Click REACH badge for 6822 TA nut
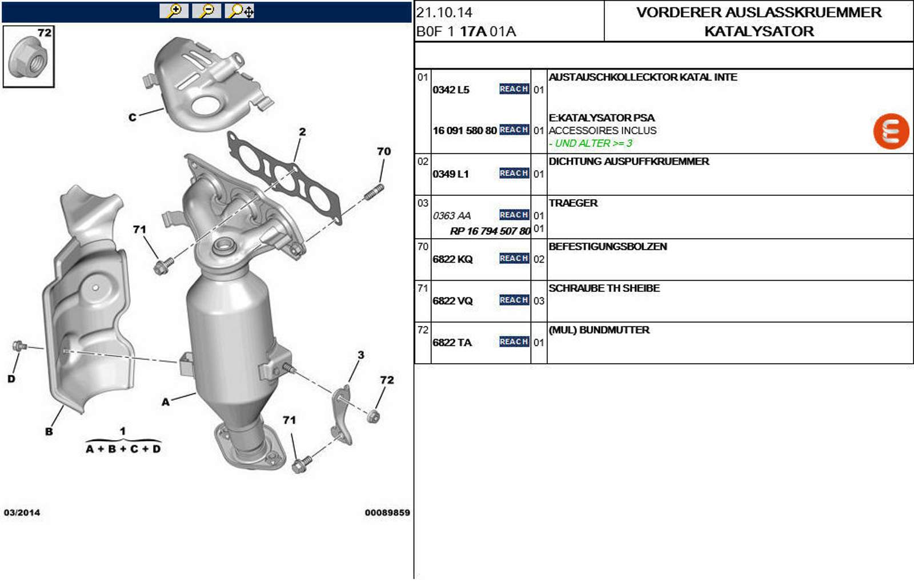Screen dimensions: 914x588 (x=514, y=342)
